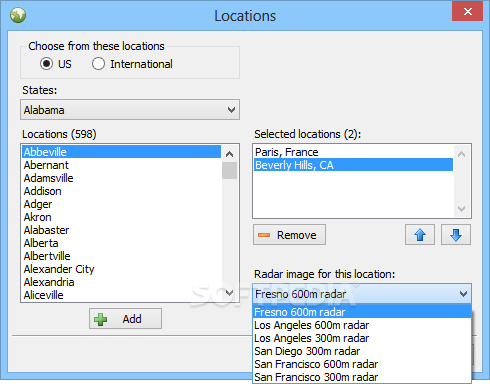
Task: Select Alexandria in the Locations list
Action: tap(121, 282)
